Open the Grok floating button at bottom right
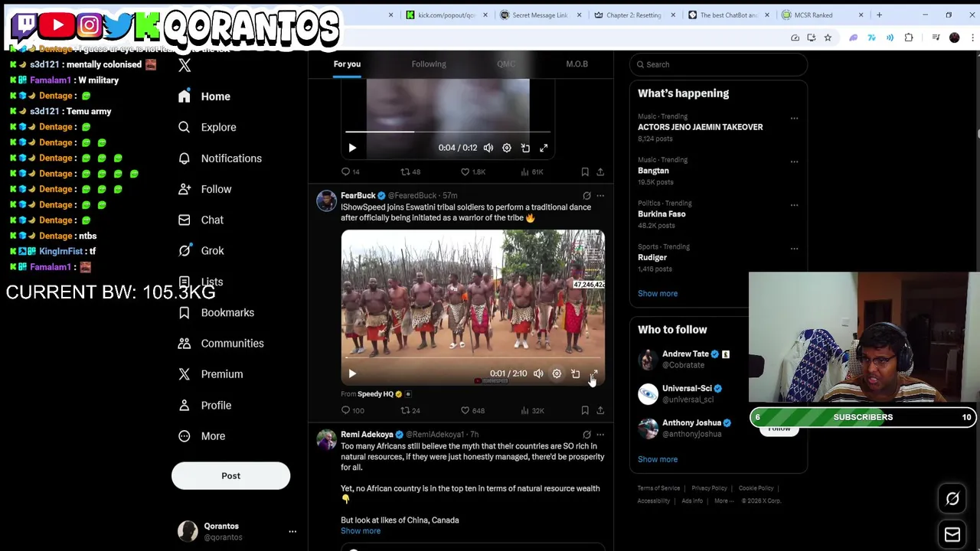 [952, 499]
